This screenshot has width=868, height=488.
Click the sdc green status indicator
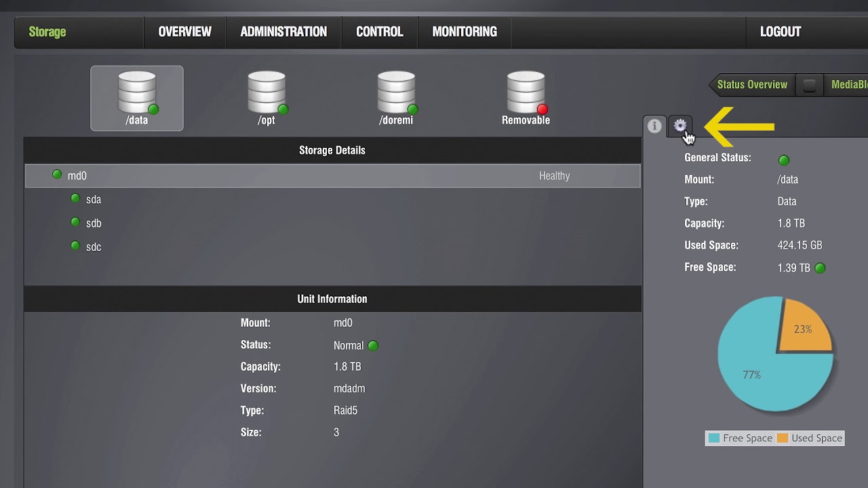click(75, 245)
